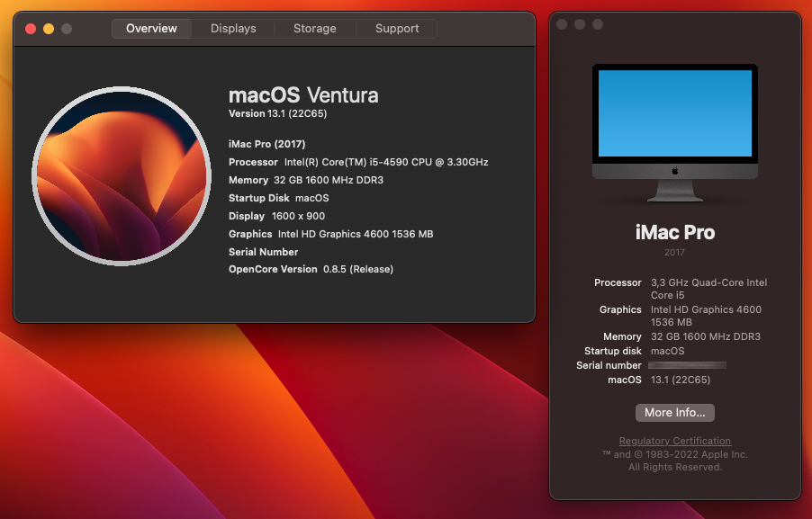Click the disabled zoom button in Overview window

[x=67, y=29]
